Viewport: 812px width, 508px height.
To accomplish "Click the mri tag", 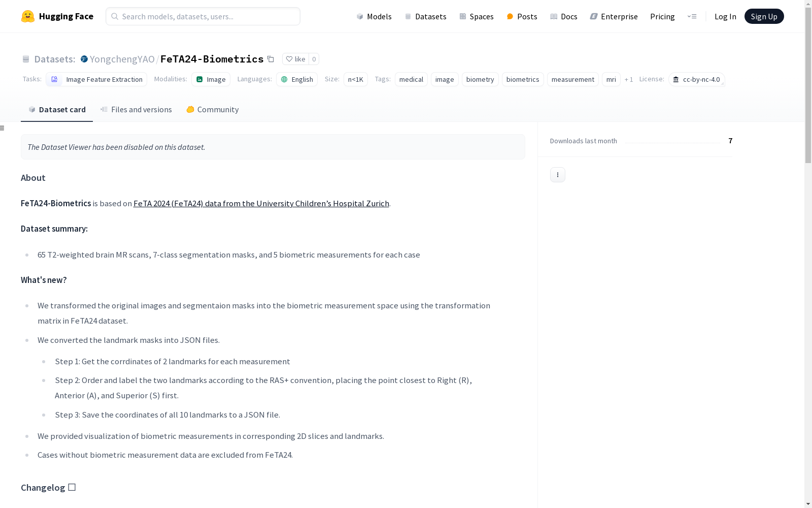I will (x=611, y=79).
